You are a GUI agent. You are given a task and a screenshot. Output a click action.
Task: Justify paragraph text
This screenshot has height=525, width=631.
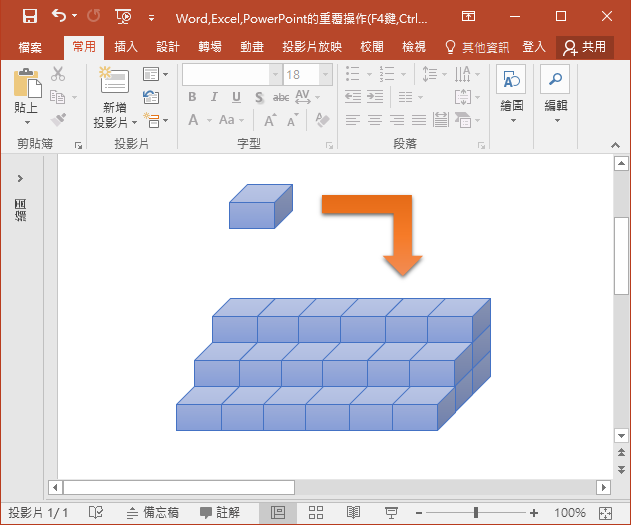(x=419, y=120)
